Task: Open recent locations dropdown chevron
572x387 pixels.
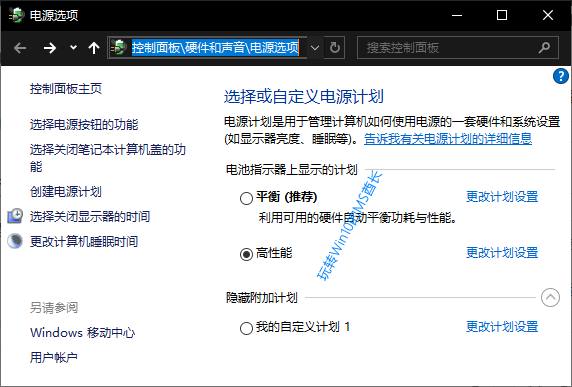Action: coord(73,47)
